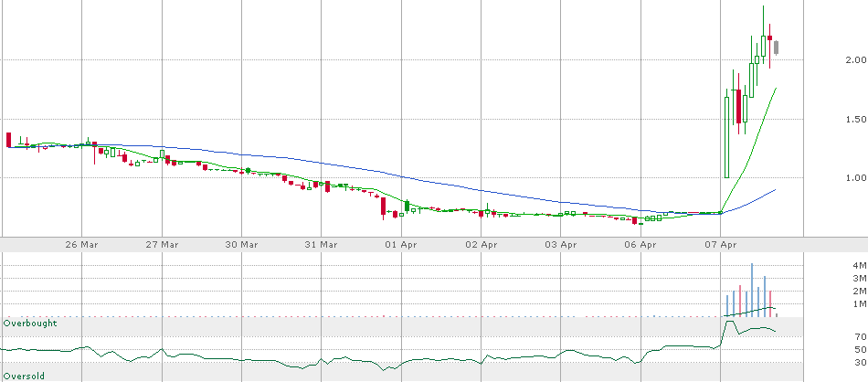The height and width of the screenshot is (382, 868).
Task: Click the RSI 30 level label
Action: coord(860,362)
